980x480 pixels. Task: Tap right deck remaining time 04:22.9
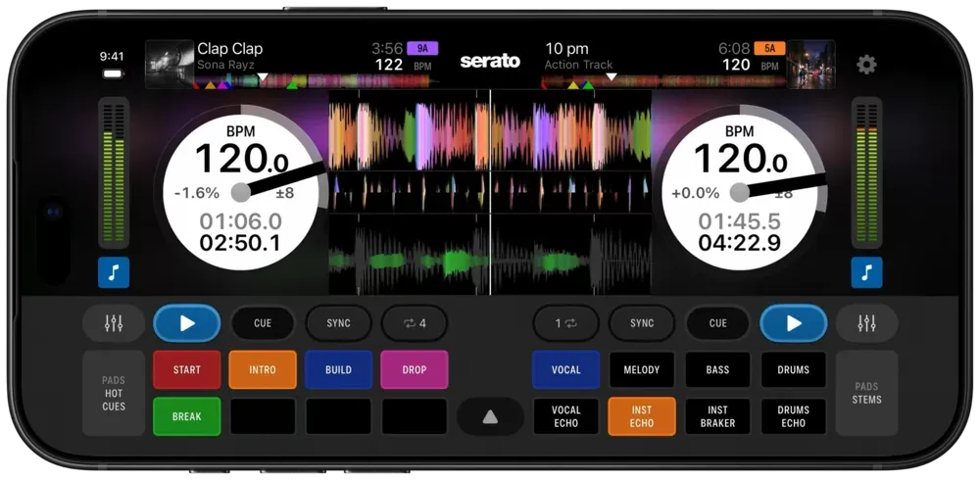point(739,243)
